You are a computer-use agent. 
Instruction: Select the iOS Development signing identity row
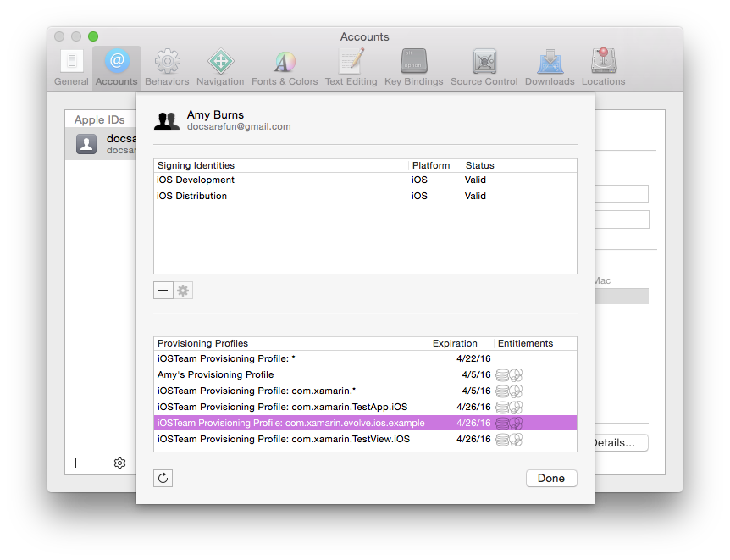(254, 180)
